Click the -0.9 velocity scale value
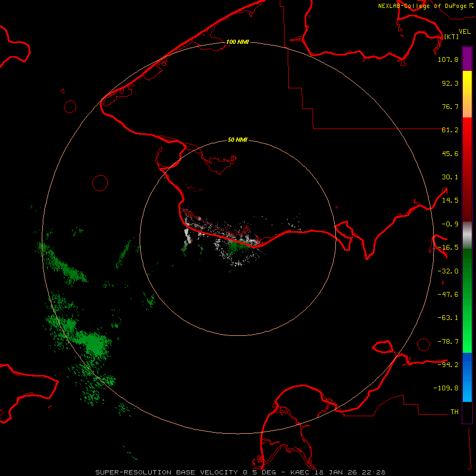Image resolution: width=476 pixels, height=476 pixels. [450, 224]
